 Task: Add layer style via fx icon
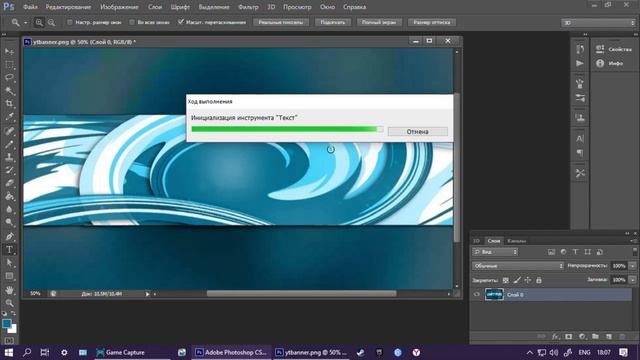pyautogui.click(x=555, y=336)
